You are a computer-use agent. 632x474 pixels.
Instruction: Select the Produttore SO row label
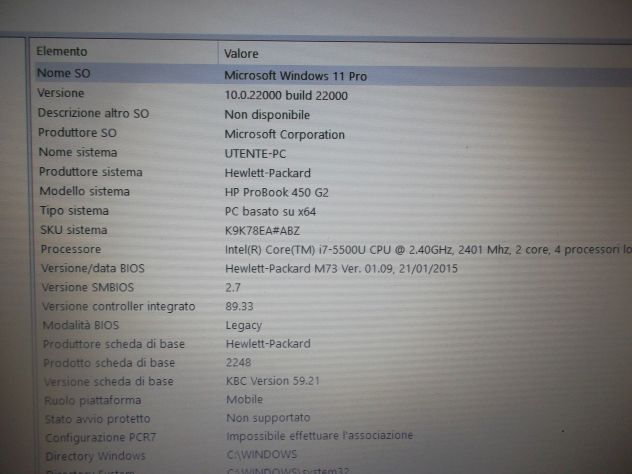77,133
